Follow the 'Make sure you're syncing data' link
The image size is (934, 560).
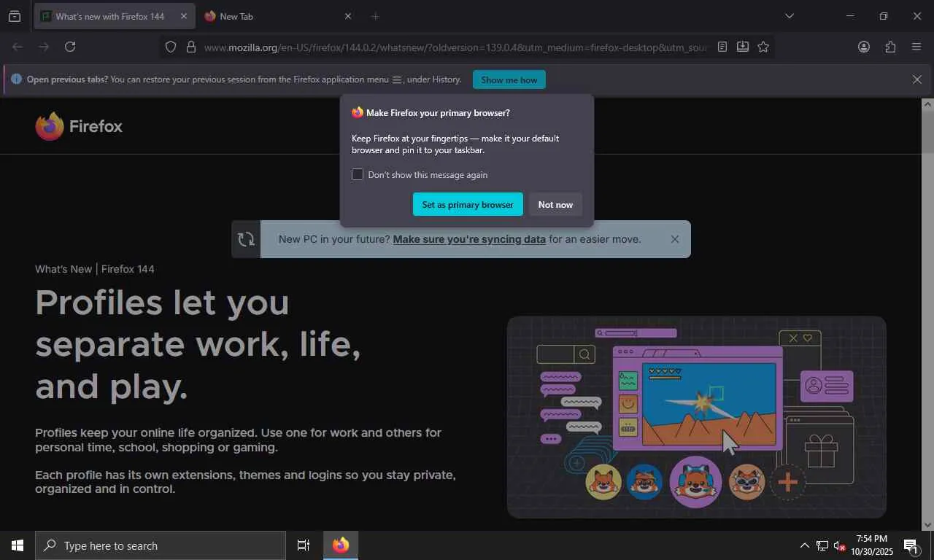[x=469, y=239]
